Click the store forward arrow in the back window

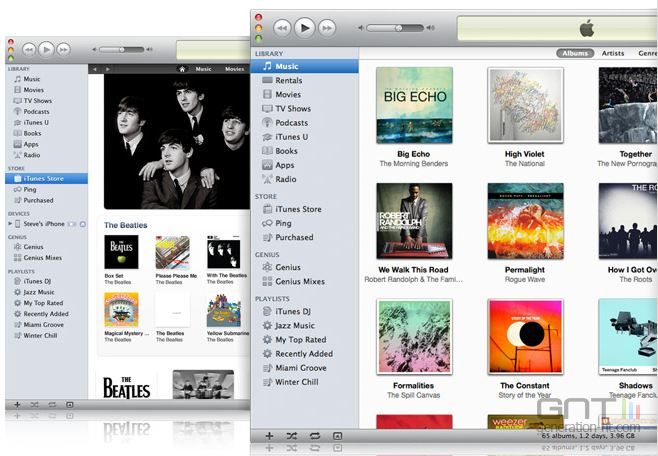pyautogui.click(x=108, y=69)
